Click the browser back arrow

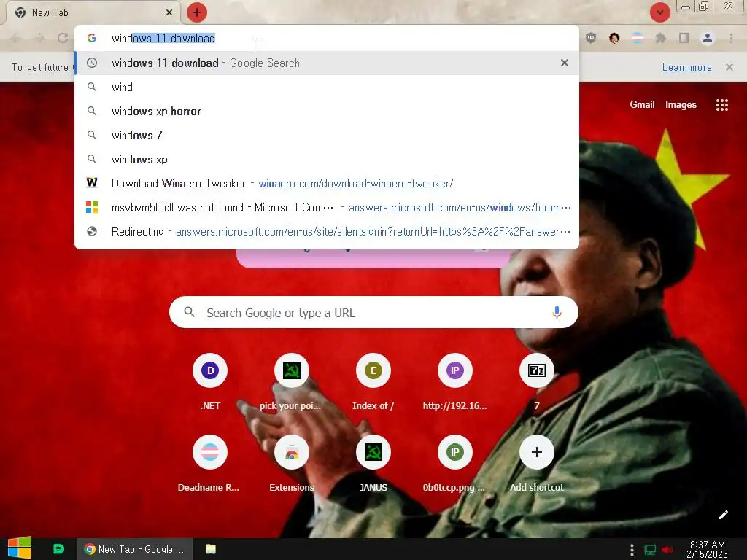coord(16,38)
